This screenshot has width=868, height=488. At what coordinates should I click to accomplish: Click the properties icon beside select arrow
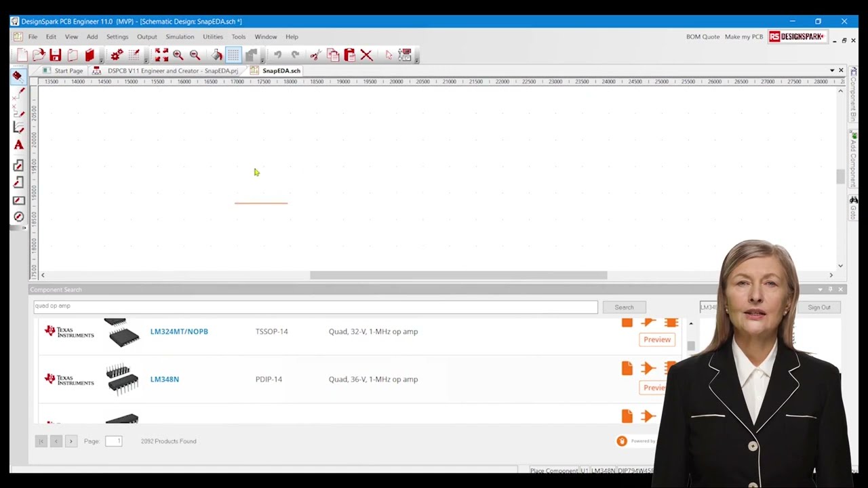[x=405, y=55]
